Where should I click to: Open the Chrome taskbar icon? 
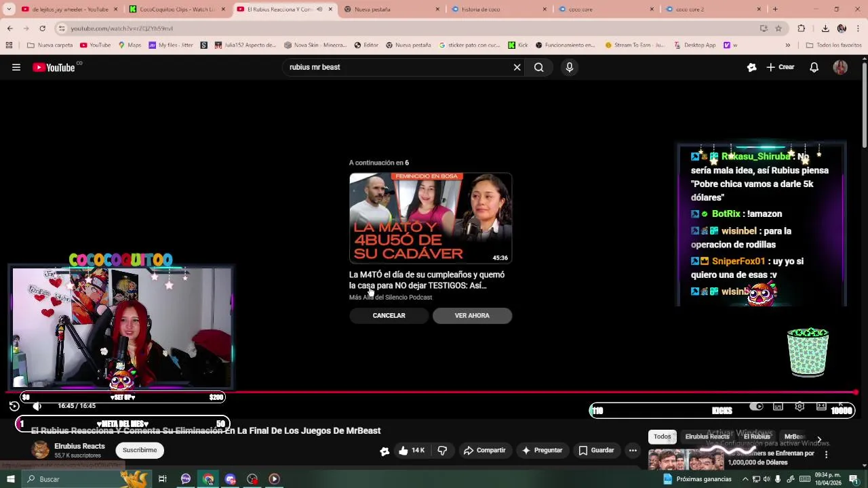coord(208,479)
